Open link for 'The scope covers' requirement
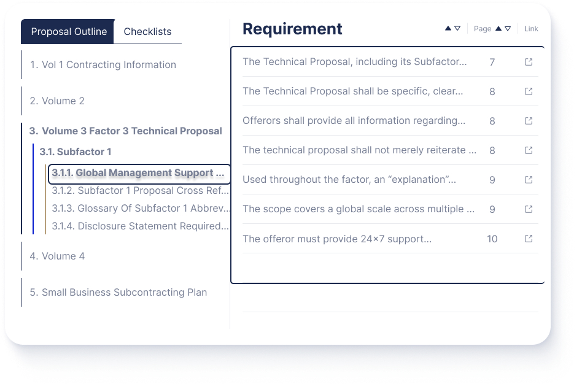Screen dimensions: 582x392 point(528,209)
